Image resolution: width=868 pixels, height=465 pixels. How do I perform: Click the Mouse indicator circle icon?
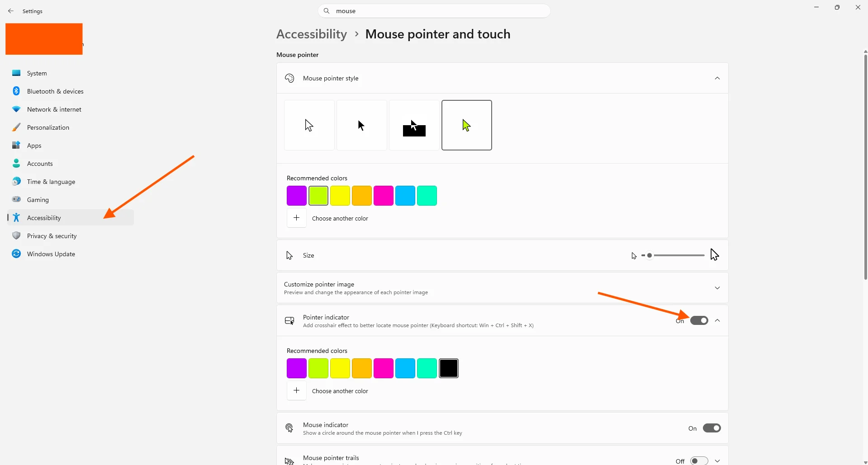(x=289, y=428)
